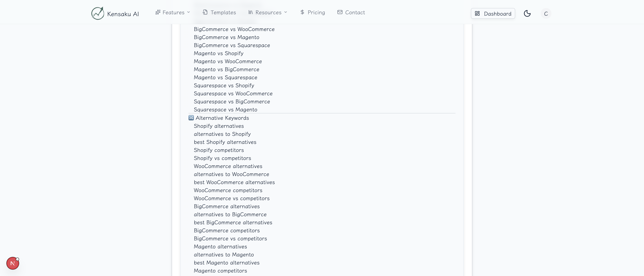Image resolution: width=644 pixels, height=276 pixels.
Task: Select the "Shopify alternatives" keyword
Action: tap(219, 126)
